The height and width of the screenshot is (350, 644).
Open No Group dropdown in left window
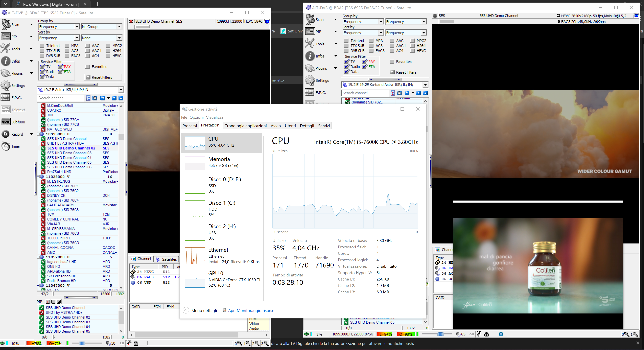[102, 27]
